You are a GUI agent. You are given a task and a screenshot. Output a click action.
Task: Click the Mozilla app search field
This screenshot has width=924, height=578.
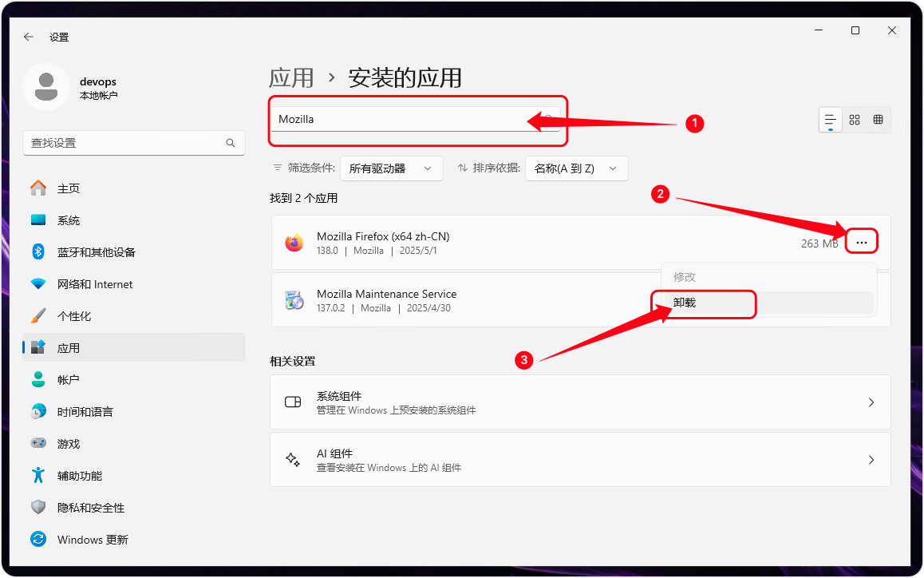[x=415, y=119]
